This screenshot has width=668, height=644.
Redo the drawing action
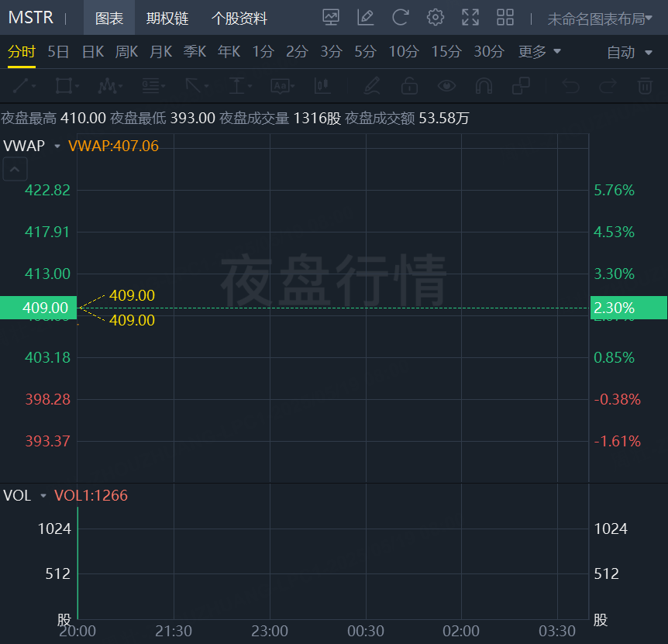(608, 85)
